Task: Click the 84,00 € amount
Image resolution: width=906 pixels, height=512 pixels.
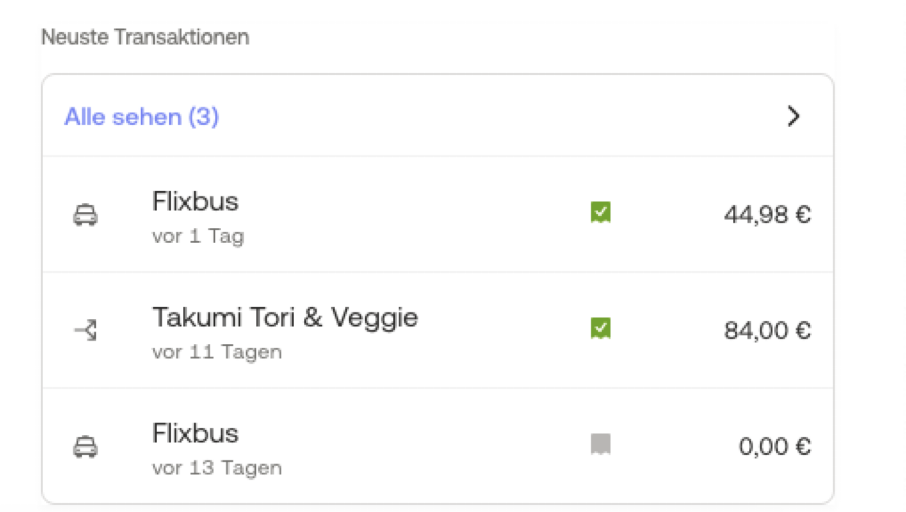Action: pos(767,331)
